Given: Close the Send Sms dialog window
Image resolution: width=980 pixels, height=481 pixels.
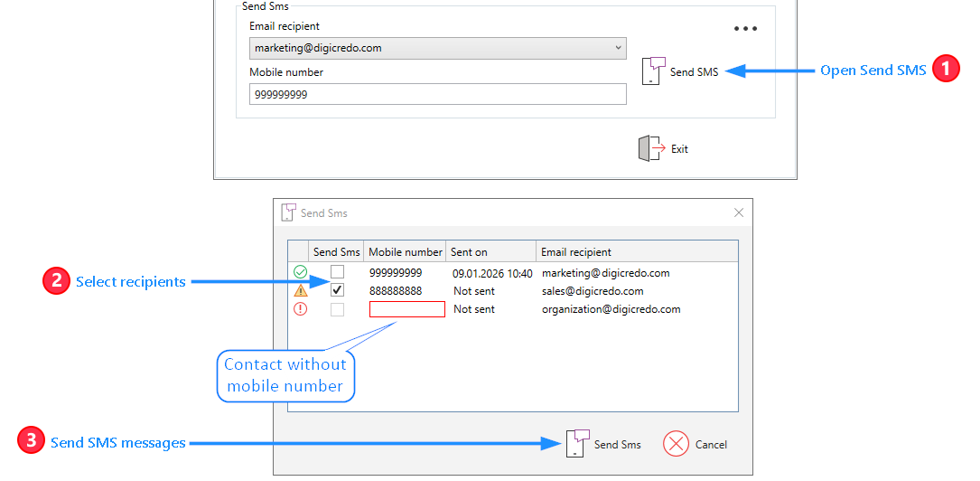Looking at the screenshot, I should 738,213.
